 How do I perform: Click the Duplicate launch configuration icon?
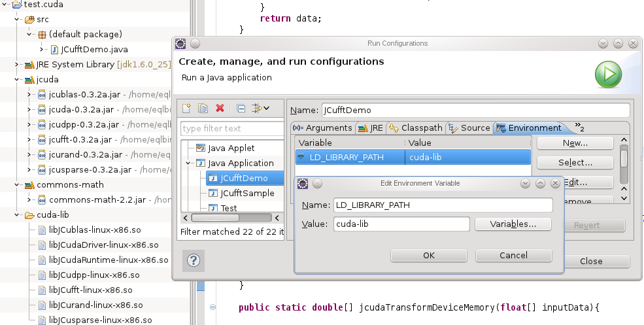coord(203,108)
